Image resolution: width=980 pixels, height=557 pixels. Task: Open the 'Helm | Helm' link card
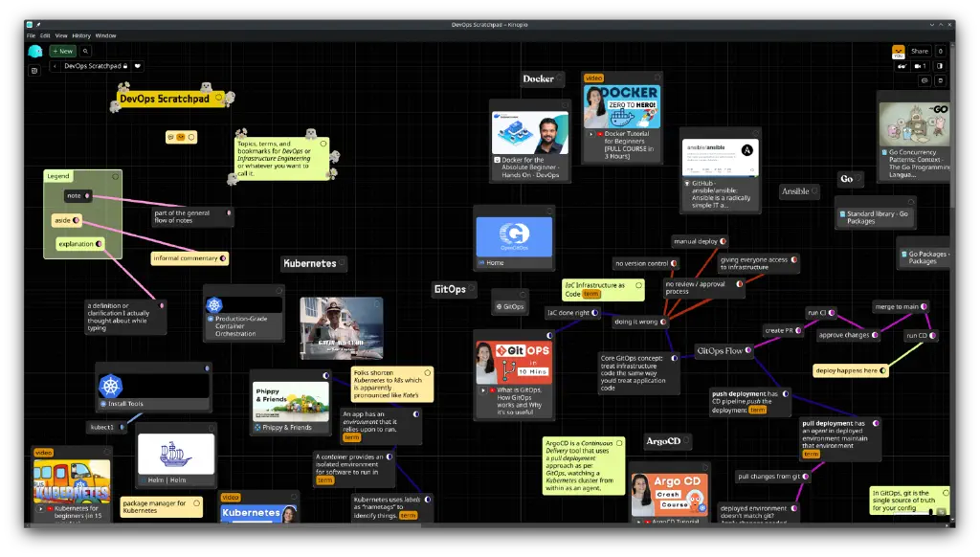tap(176, 480)
